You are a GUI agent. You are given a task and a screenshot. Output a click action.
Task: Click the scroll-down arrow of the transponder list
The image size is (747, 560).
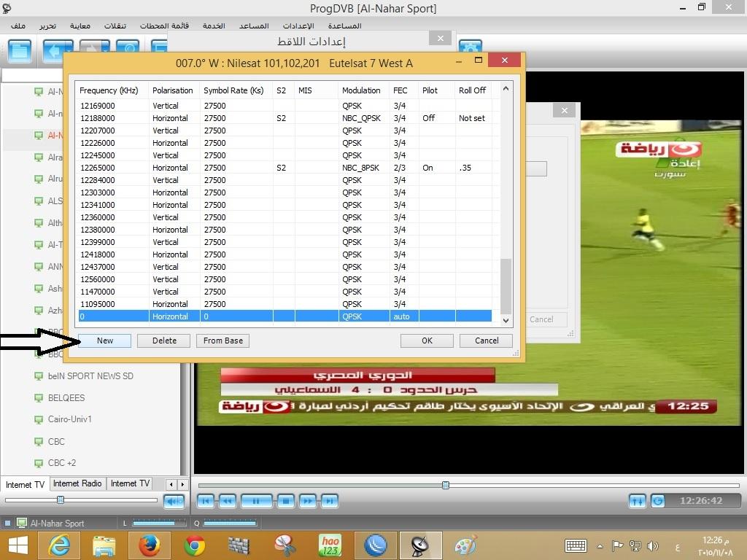click(506, 321)
